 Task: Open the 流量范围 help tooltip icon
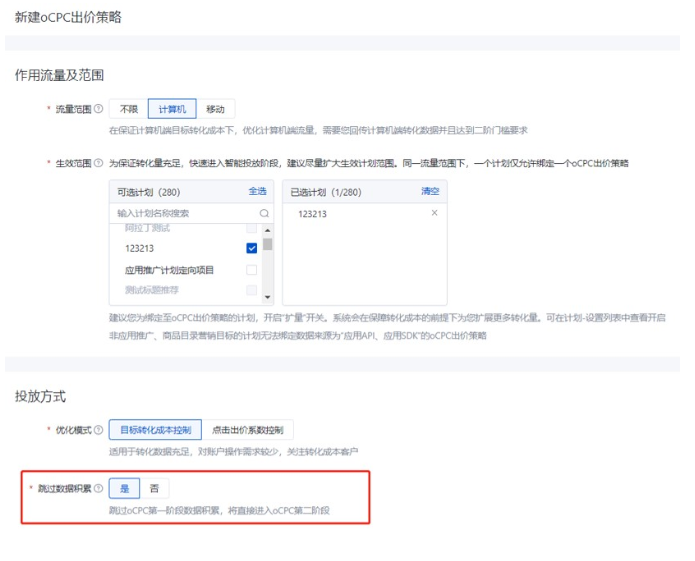99,109
